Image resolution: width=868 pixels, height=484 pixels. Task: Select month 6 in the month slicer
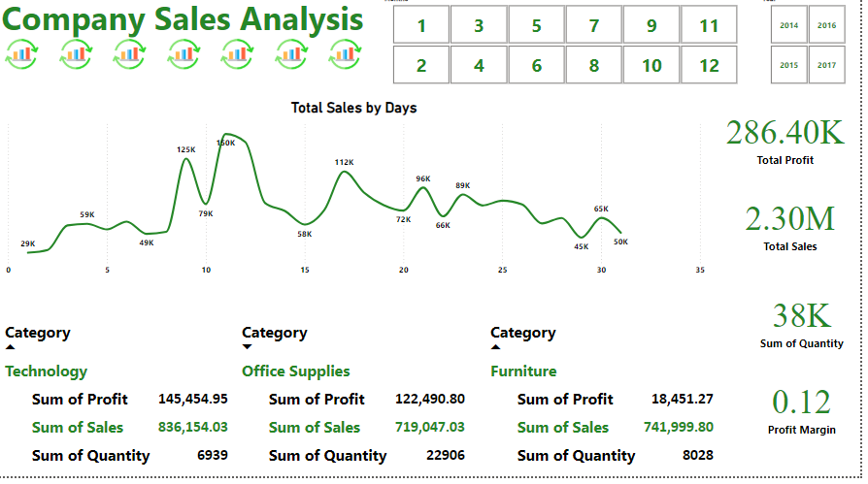tap(536, 65)
